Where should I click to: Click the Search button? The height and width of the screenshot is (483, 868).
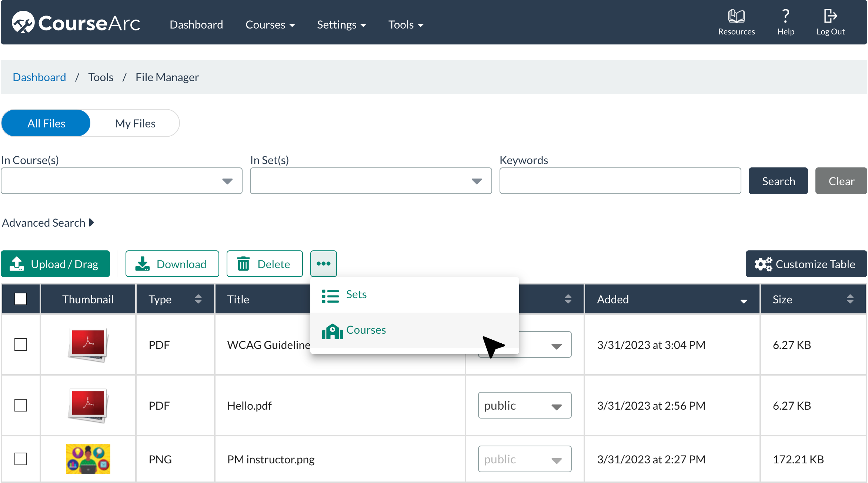778,181
